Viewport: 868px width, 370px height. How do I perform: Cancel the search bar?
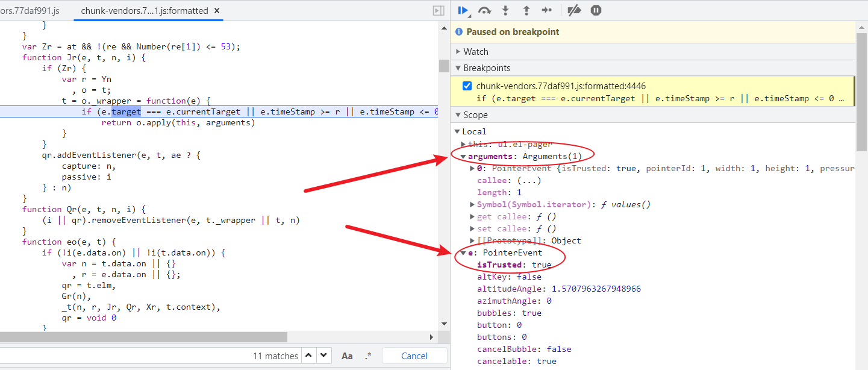[414, 356]
